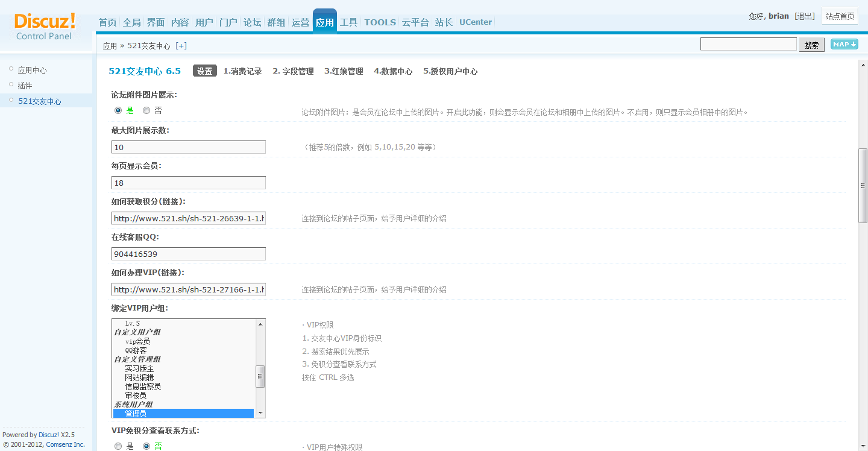Switch to the 4.数据中心 tab

pyautogui.click(x=393, y=71)
